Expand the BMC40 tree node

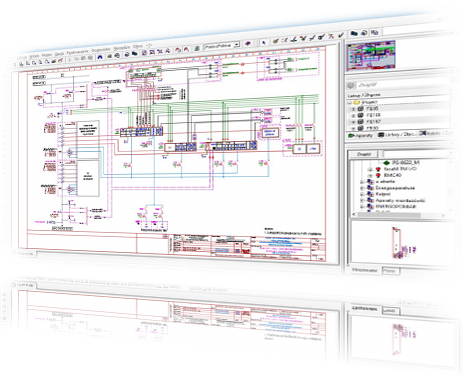370,175
